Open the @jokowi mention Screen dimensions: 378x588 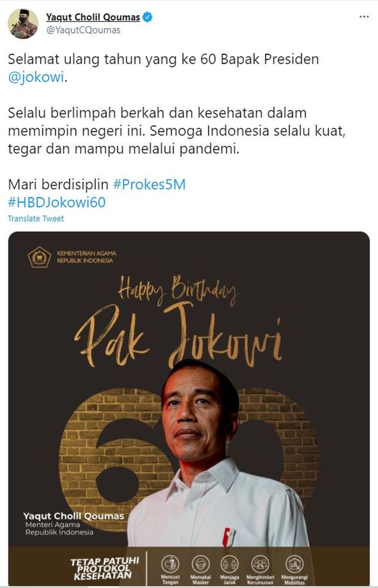click(36, 77)
